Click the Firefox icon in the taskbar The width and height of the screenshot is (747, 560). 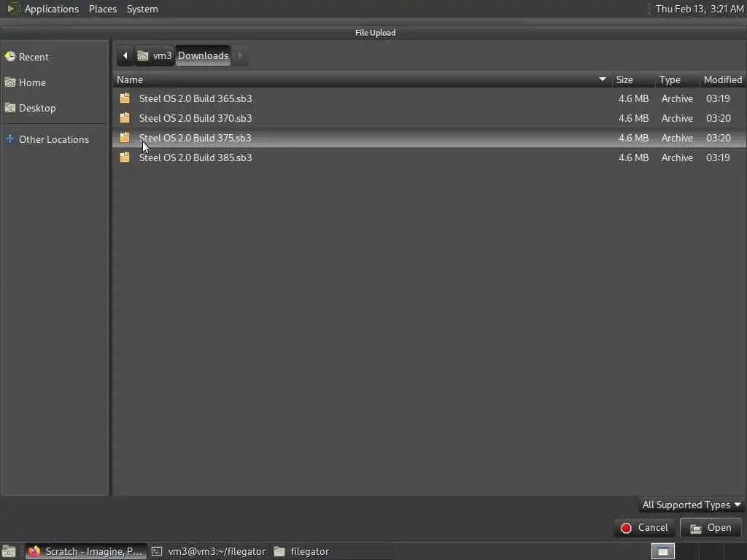point(34,551)
